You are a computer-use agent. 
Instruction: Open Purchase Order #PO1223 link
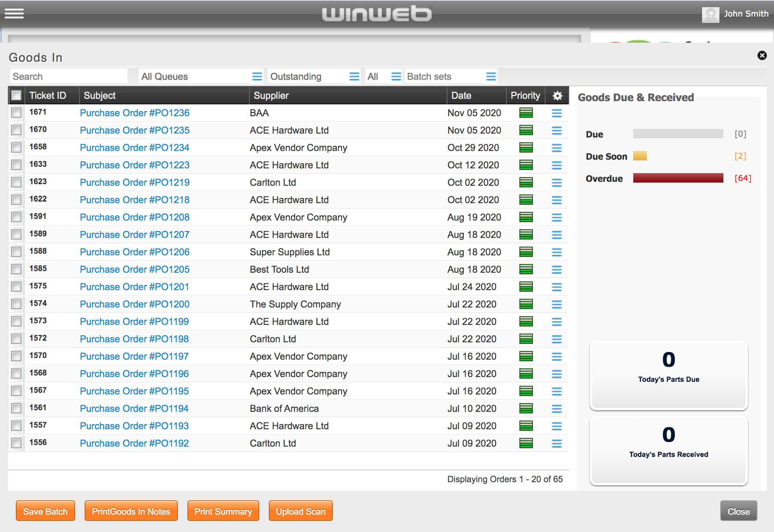pos(134,165)
